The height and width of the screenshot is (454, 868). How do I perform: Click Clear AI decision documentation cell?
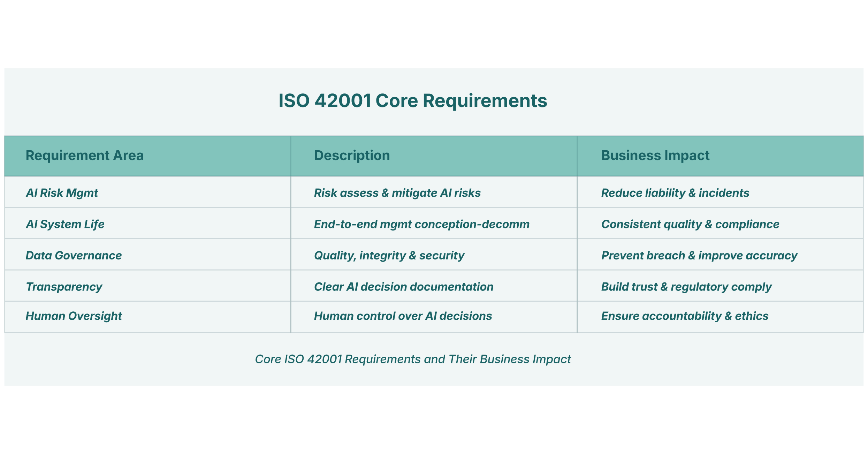404,287
